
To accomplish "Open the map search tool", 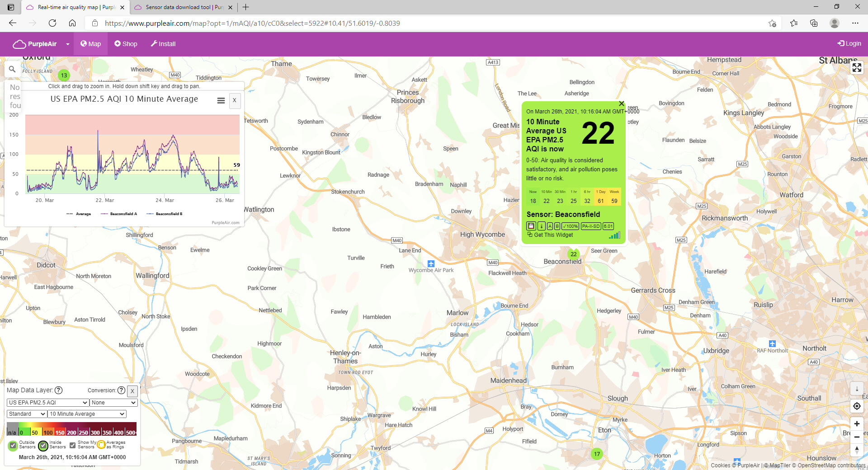I will (x=12, y=69).
